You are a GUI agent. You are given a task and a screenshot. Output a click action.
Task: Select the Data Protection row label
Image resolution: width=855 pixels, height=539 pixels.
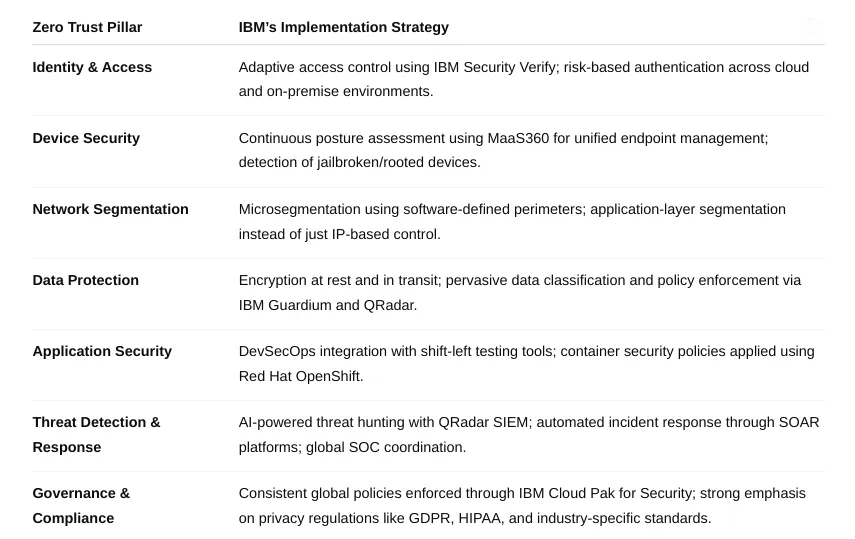(86, 280)
